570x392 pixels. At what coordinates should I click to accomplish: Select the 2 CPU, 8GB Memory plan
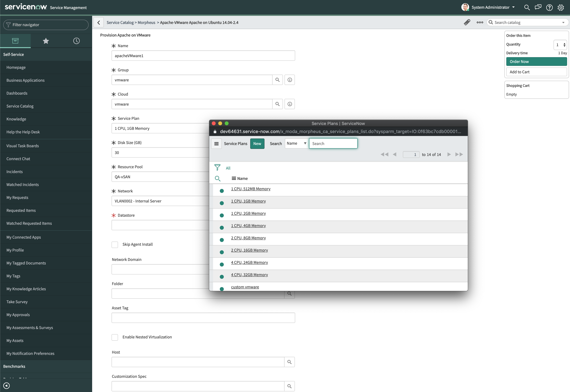click(x=248, y=238)
